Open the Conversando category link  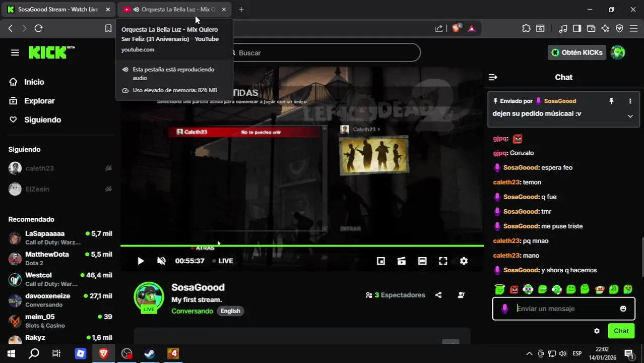tap(192, 311)
